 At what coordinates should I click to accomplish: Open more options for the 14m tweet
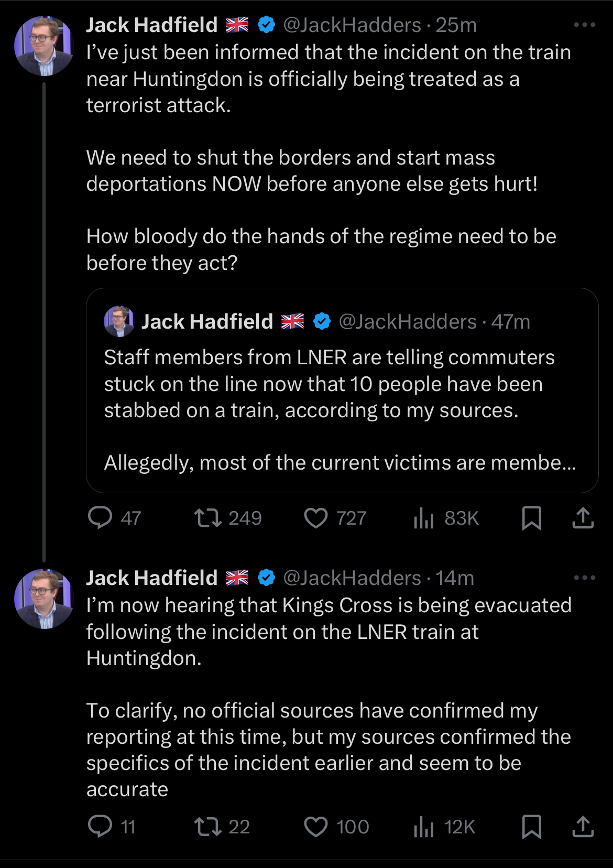click(584, 578)
